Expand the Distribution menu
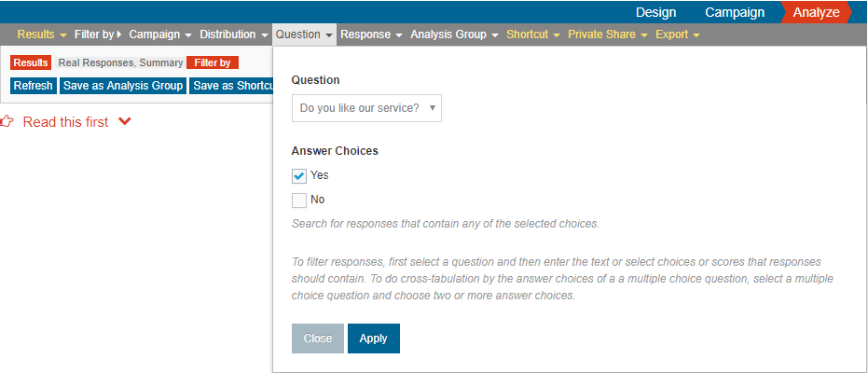Image resolution: width=868 pixels, height=373 pixels. tap(234, 35)
